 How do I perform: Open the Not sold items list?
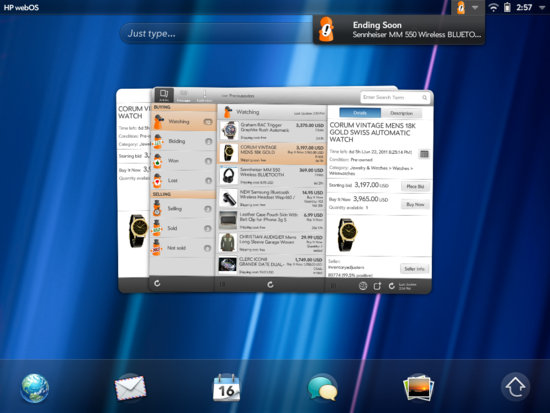click(x=183, y=248)
